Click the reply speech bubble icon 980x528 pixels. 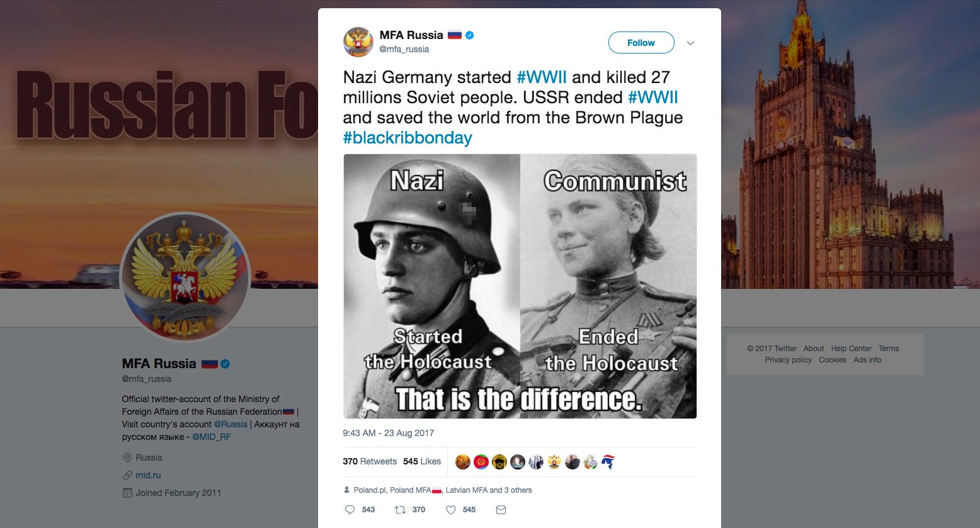click(x=350, y=510)
